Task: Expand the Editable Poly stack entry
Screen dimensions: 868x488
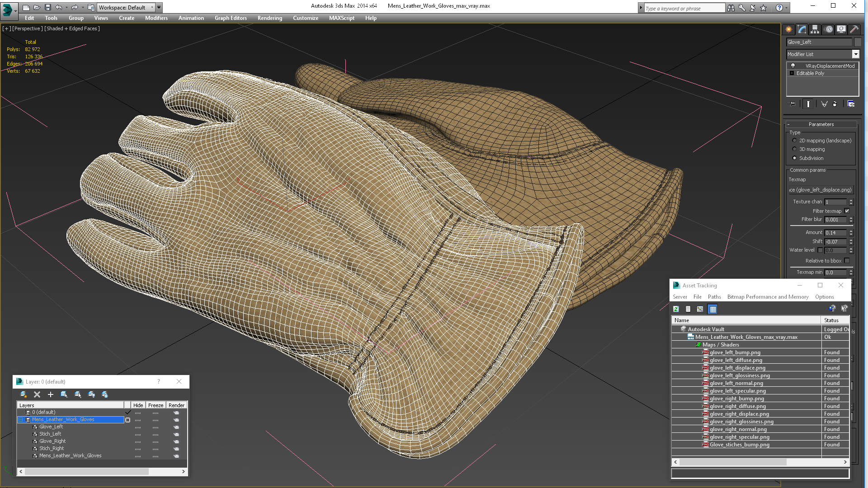Action: tap(792, 73)
